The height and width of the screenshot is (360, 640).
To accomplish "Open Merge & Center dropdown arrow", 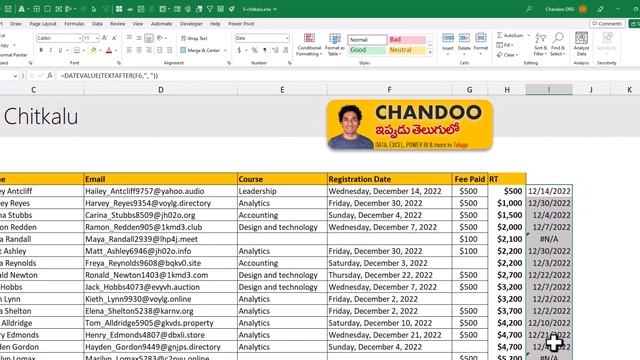I will (225, 50).
